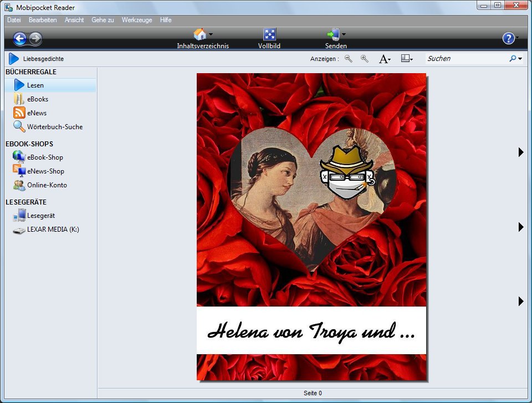Open the eNews-Shop link
532x403 pixels.
pyautogui.click(x=45, y=171)
